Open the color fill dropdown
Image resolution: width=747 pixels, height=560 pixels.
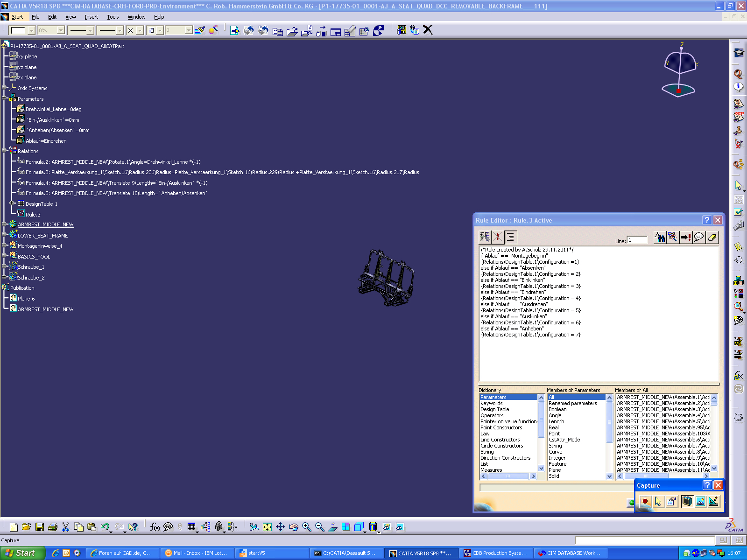coord(31,30)
